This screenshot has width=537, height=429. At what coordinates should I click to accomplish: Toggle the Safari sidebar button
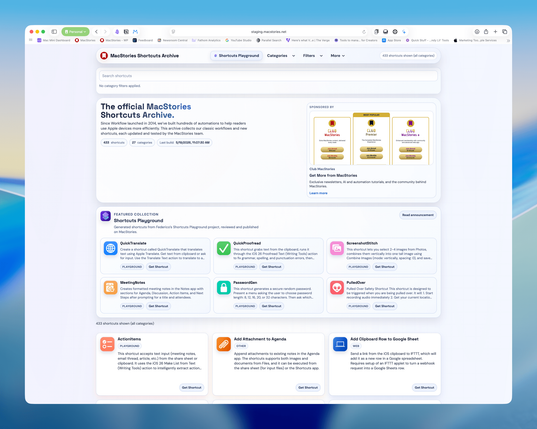pyautogui.click(x=54, y=31)
